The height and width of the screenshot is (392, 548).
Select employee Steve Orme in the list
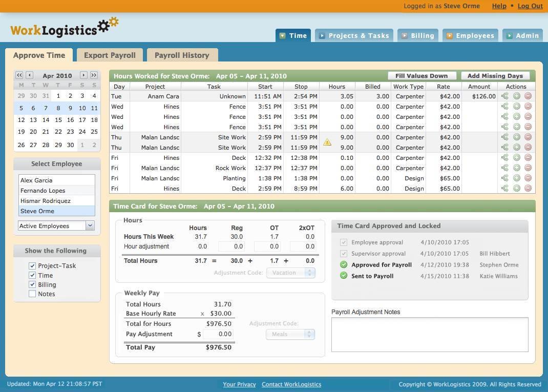(x=57, y=211)
